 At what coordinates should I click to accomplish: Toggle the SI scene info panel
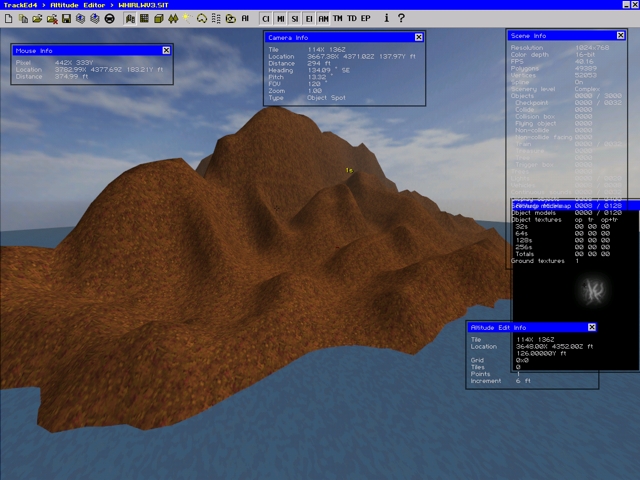pos(295,19)
